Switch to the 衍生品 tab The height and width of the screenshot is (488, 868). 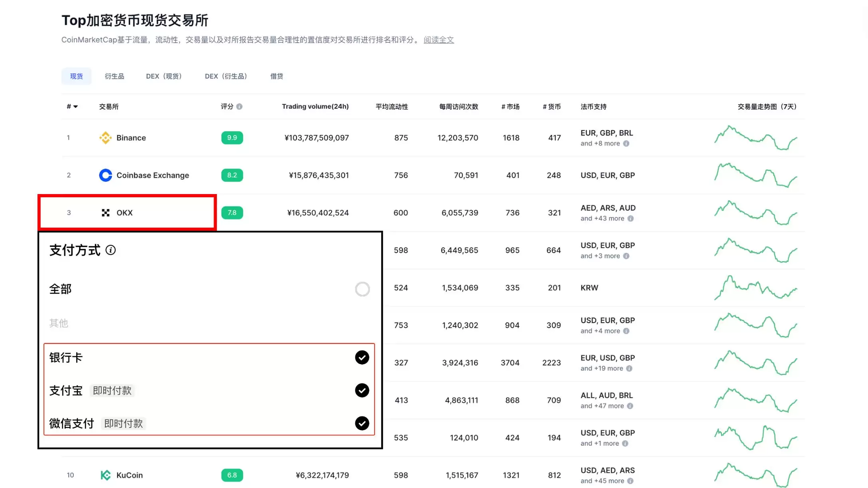coord(115,76)
